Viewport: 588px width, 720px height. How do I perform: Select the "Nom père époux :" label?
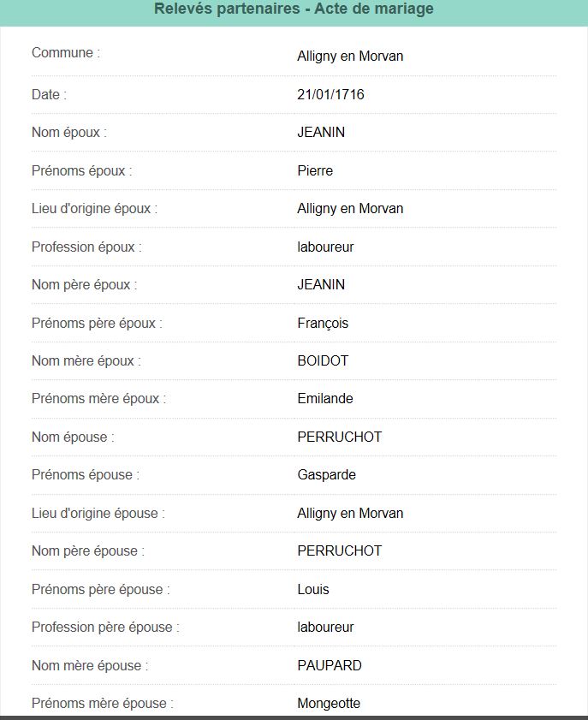[x=84, y=285]
